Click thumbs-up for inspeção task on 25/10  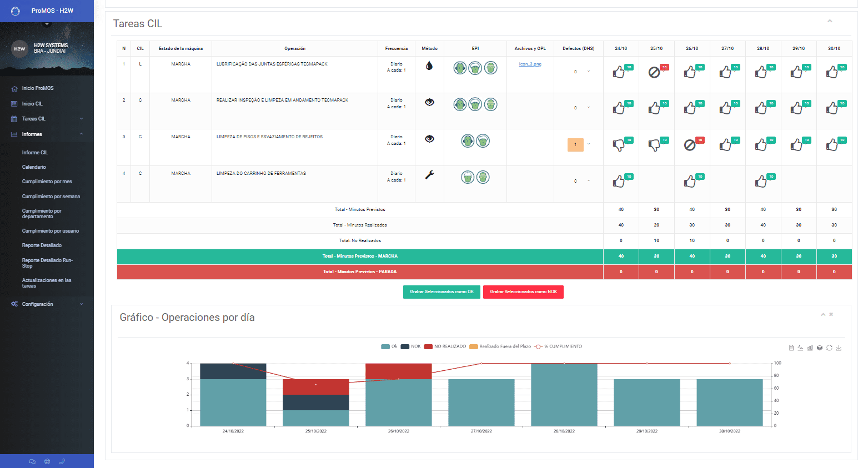pyautogui.click(x=654, y=108)
